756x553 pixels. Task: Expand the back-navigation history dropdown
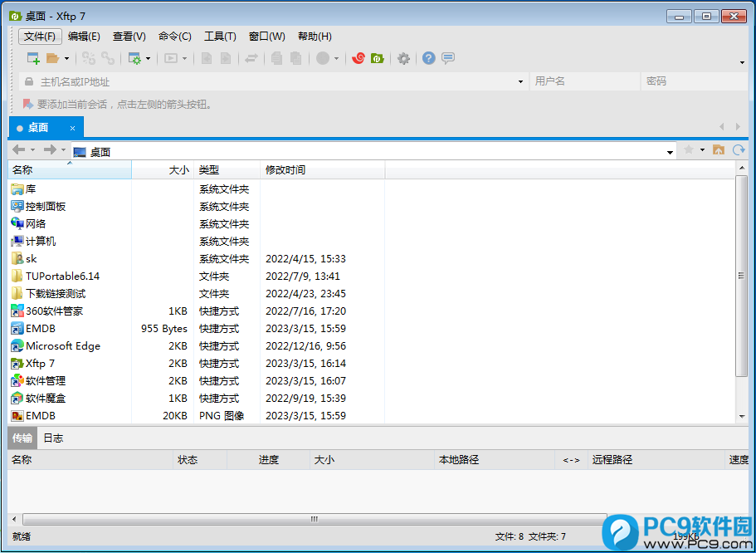[x=33, y=150]
